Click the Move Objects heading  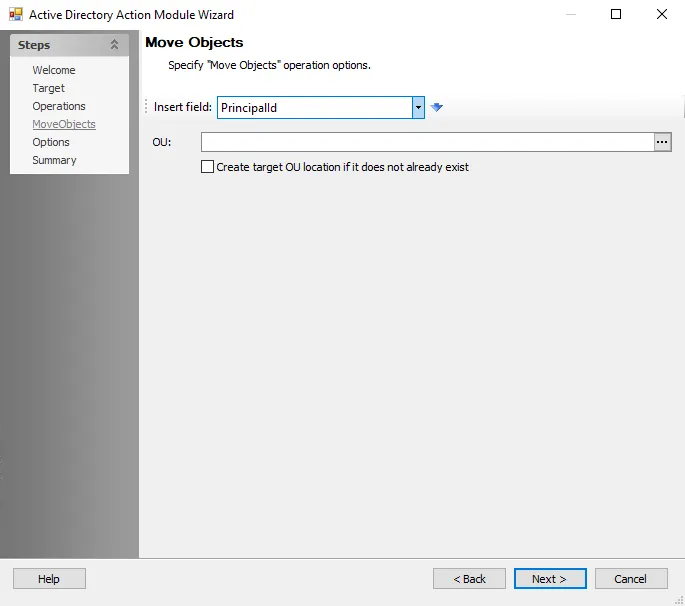pyautogui.click(x=194, y=42)
